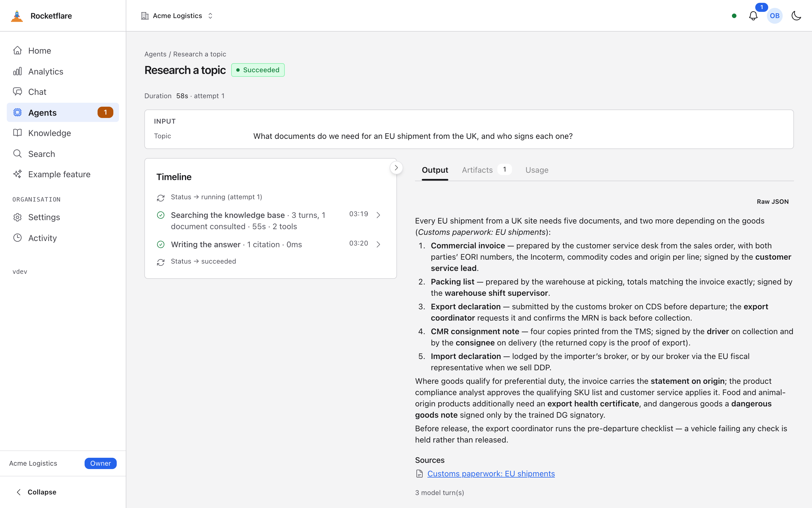Click the Succeeded status badge

coord(258,70)
